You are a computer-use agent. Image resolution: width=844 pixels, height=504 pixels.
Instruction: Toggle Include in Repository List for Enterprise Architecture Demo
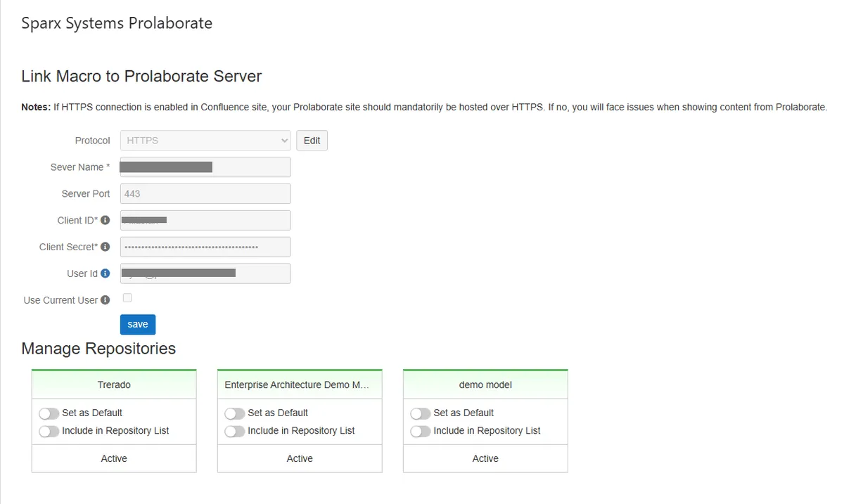[235, 431]
